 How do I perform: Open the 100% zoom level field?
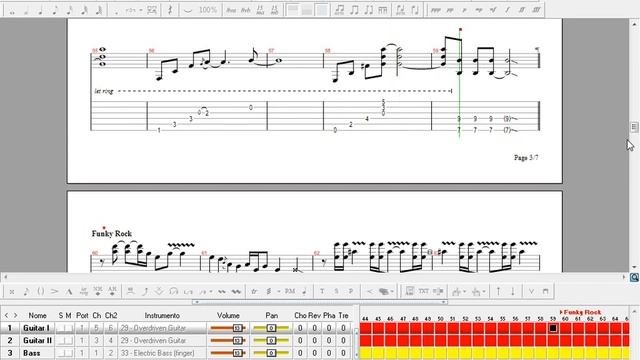pyautogui.click(x=207, y=10)
